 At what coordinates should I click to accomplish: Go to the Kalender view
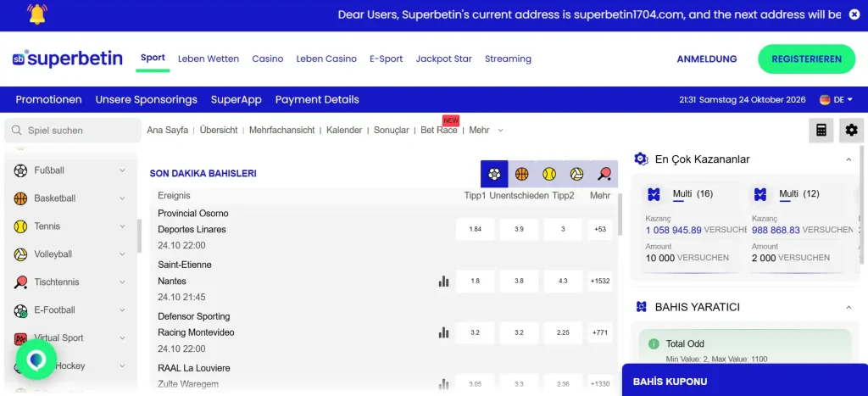(344, 130)
